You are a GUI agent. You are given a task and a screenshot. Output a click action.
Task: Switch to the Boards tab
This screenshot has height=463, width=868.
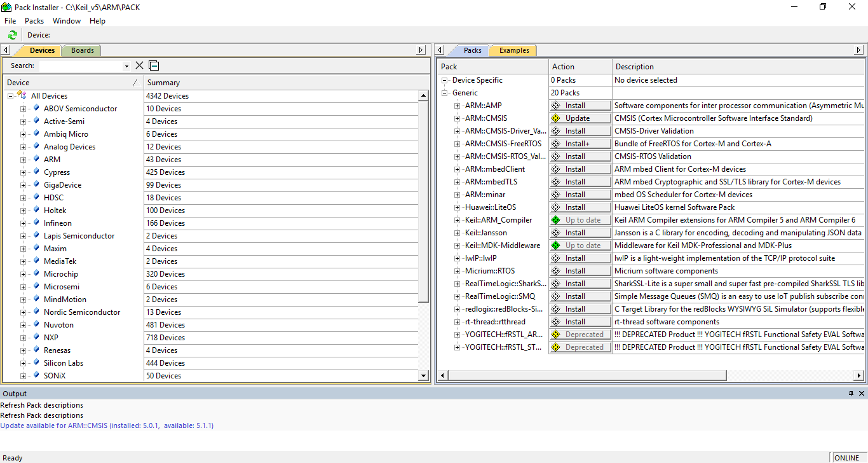click(x=83, y=50)
